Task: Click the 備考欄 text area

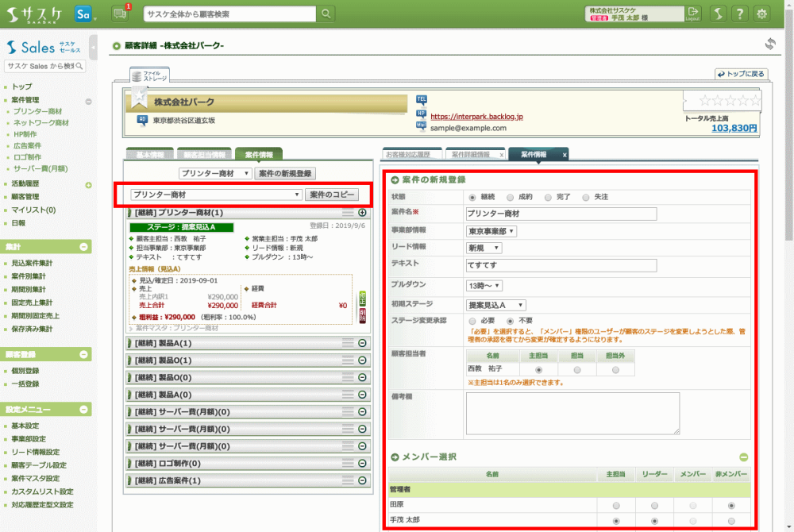Action: tap(572, 413)
